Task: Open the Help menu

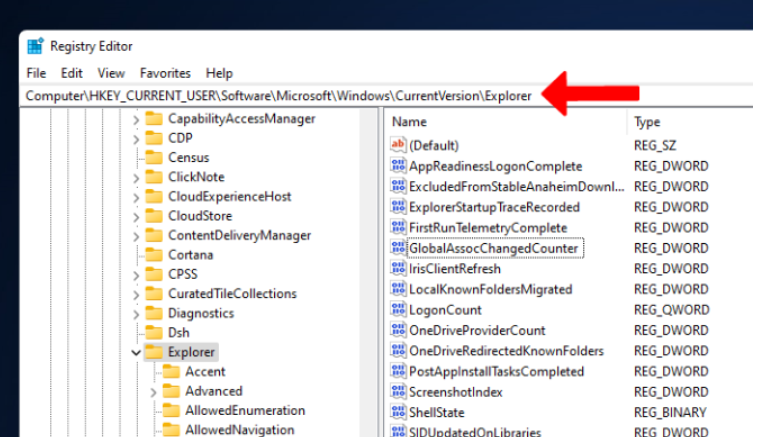Action: [219, 73]
